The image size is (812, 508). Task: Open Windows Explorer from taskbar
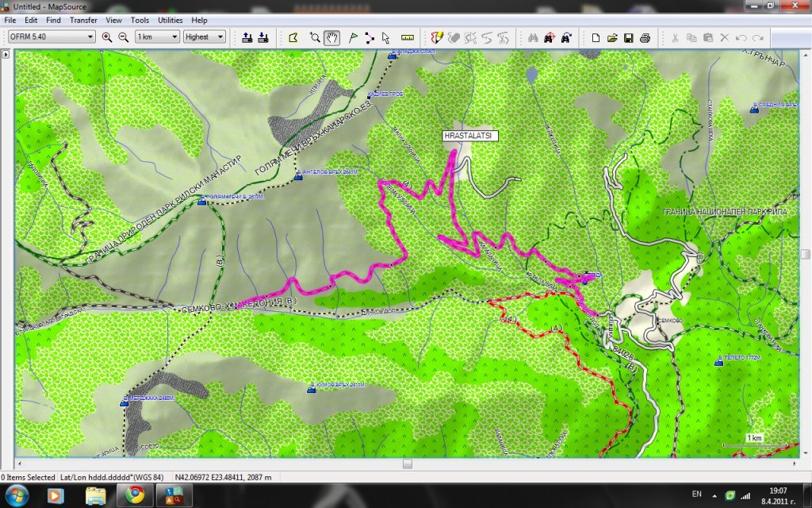[x=95, y=495]
